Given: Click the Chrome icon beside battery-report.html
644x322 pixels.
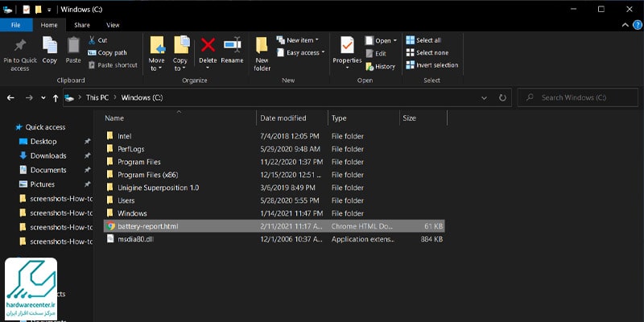Looking at the screenshot, I should (x=110, y=226).
